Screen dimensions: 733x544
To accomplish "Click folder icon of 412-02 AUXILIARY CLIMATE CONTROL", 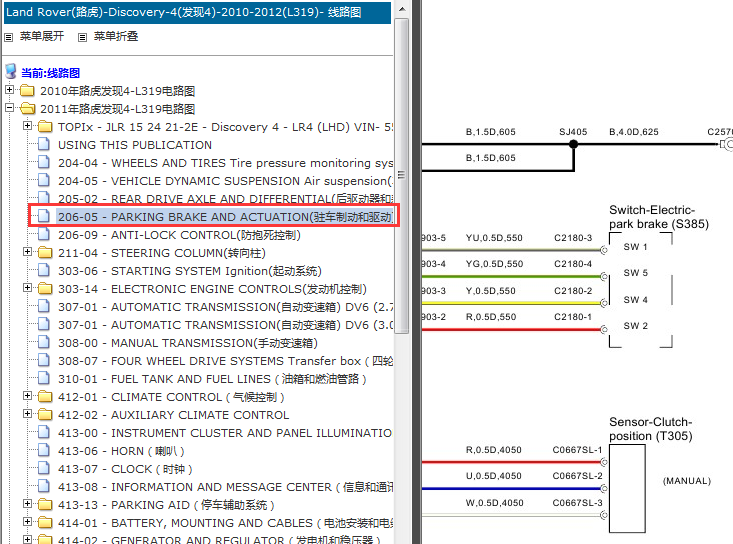I will pos(45,414).
